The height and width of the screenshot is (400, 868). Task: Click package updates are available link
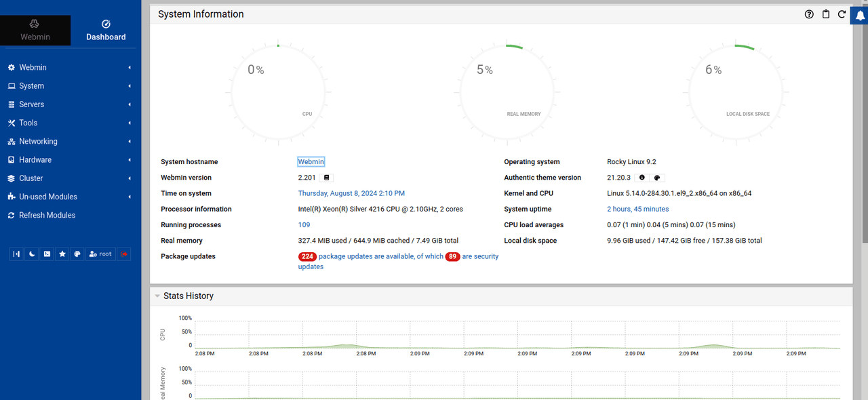[380, 256]
